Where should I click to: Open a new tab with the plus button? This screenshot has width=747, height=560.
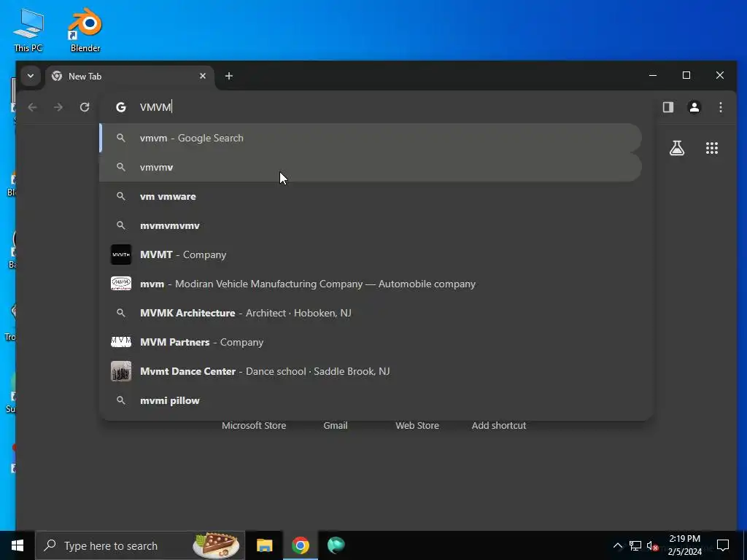[x=228, y=76]
